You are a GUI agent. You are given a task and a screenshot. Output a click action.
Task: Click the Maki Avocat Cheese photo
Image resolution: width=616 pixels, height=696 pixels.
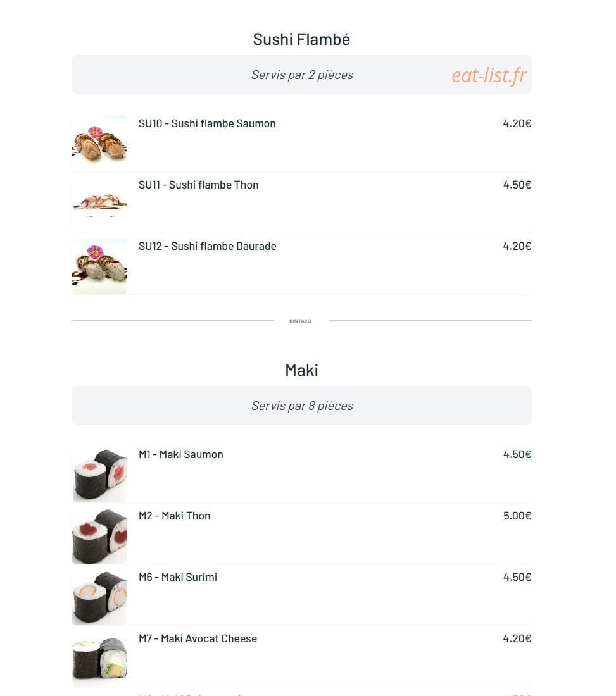[99, 659]
